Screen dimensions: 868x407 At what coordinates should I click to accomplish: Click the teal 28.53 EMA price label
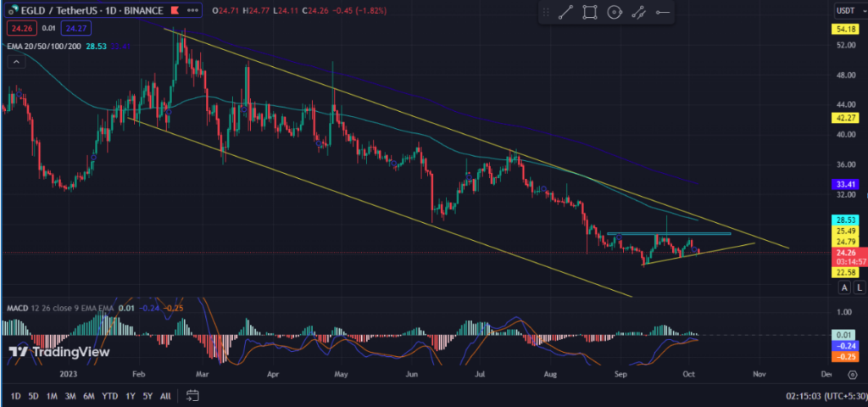pyautogui.click(x=843, y=220)
